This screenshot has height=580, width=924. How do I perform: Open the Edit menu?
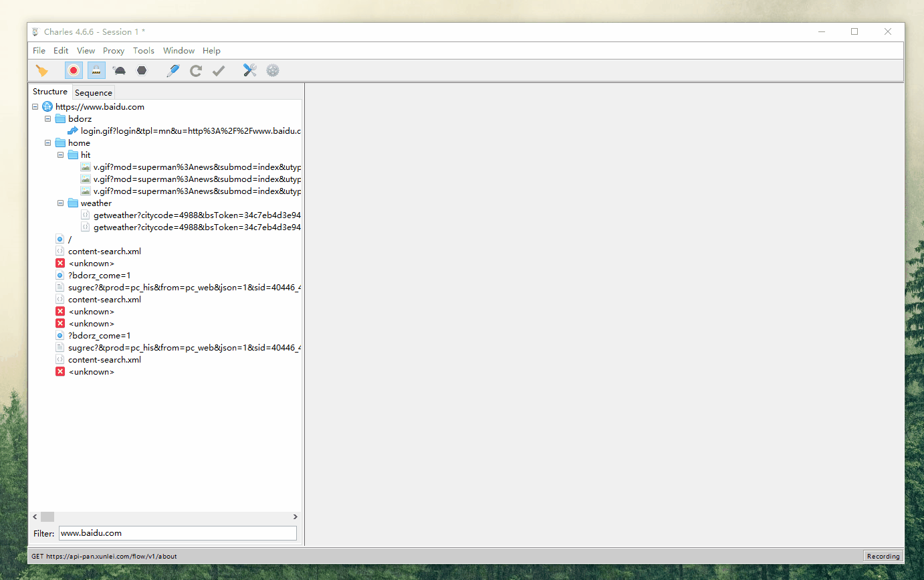[x=61, y=51]
